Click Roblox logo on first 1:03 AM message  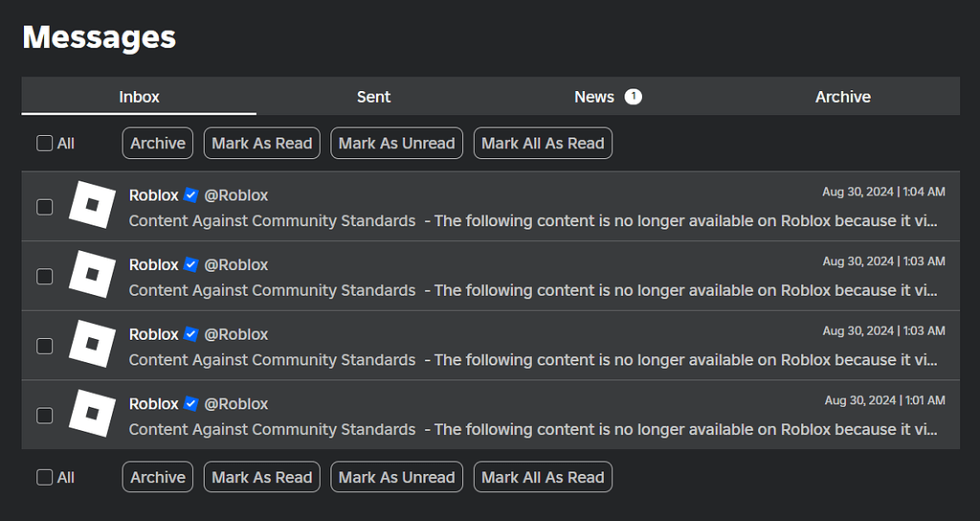[x=92, y=275]
